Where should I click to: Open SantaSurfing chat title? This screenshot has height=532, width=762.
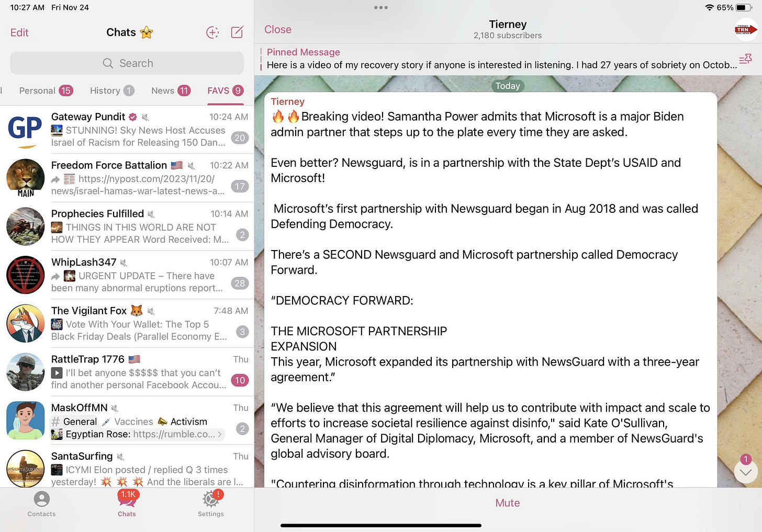click(82, 456)
